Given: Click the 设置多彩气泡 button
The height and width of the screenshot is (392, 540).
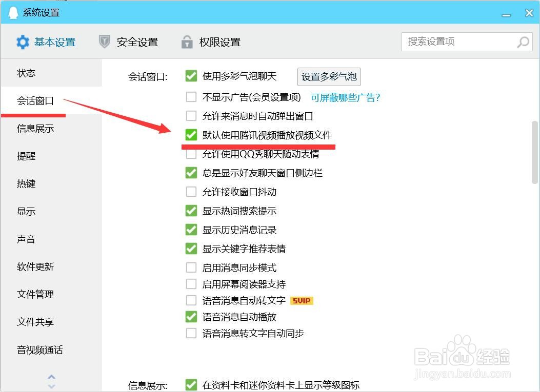Looking at the screenshot, I should tap(329, 76).
